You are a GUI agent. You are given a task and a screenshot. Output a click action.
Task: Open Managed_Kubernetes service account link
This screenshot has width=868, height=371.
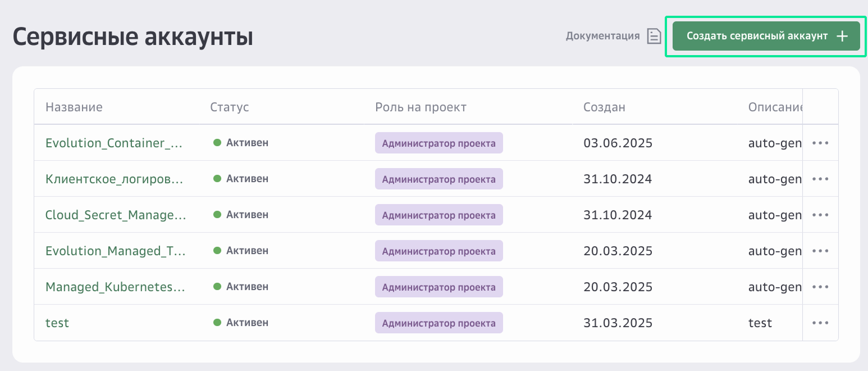[x=115, y=287]
